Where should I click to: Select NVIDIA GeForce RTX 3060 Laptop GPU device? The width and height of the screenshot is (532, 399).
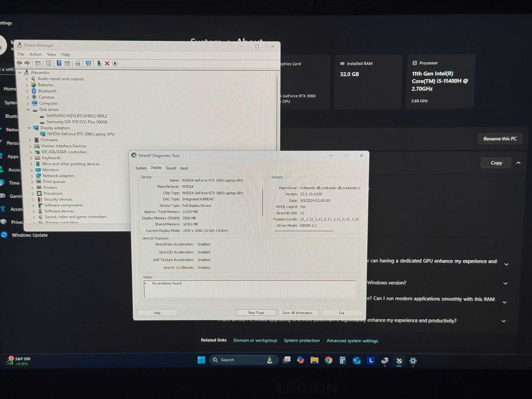coord(80,134)
